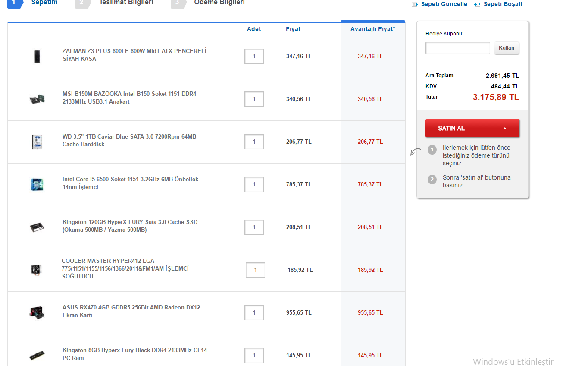Click the Sepeti Boşalt refresh icon

click(477, 4)
